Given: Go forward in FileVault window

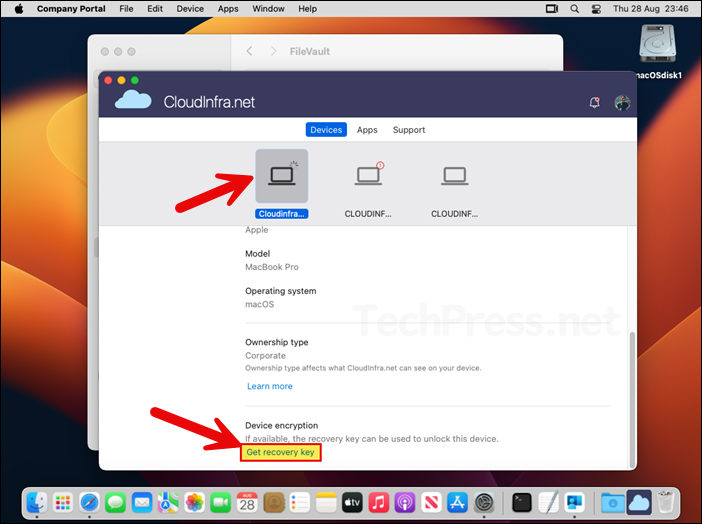Looking at the screenshot, I should (x=274, y=52).
